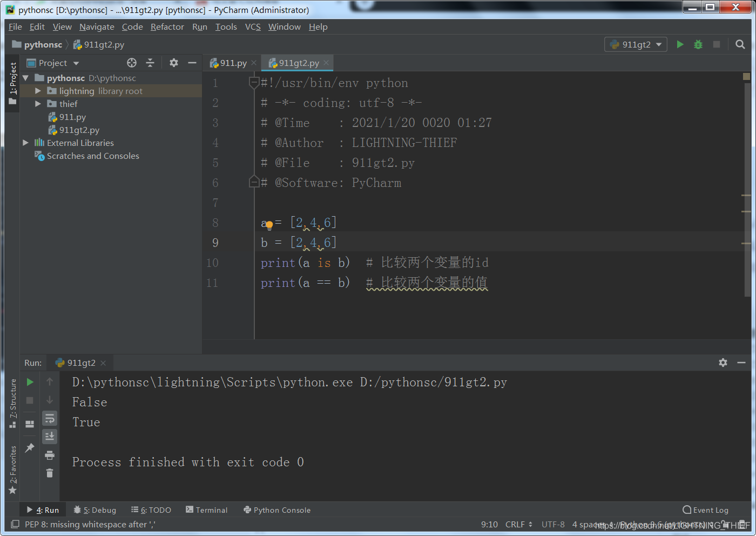Open Project panel settings gear
This screenshot has height=536, width=756.
tap(174, 63)
